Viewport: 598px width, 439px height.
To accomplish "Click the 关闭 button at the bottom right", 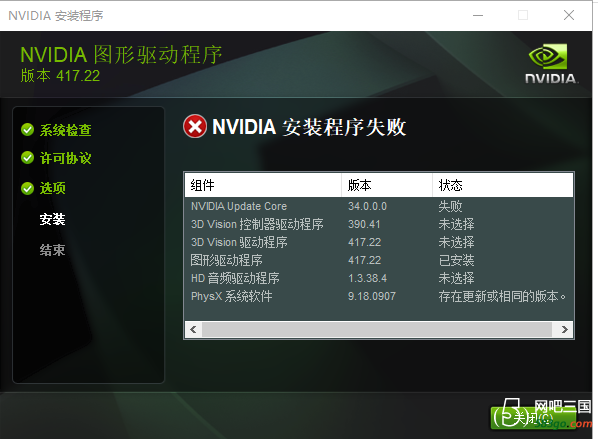I will point(533,418).
